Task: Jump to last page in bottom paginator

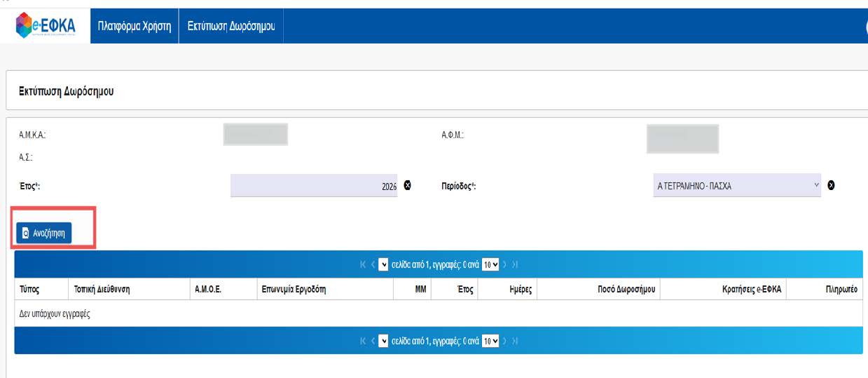Action: coord(516,341)
